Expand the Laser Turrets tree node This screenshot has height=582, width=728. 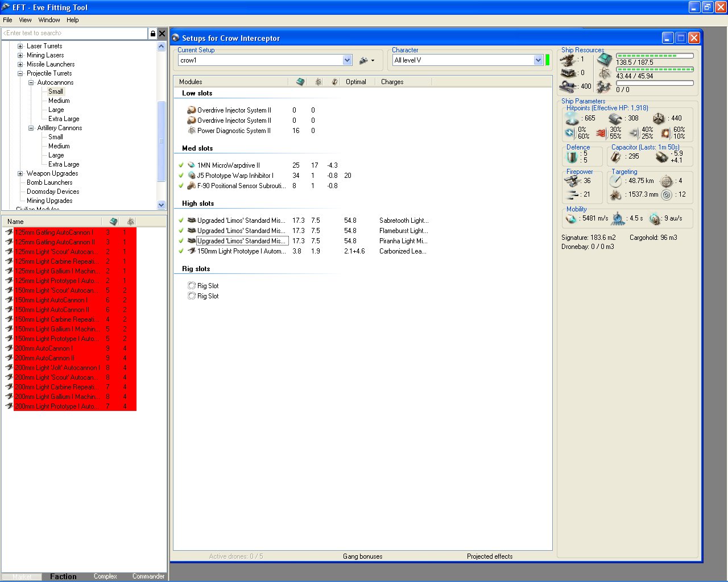point(20,46)
